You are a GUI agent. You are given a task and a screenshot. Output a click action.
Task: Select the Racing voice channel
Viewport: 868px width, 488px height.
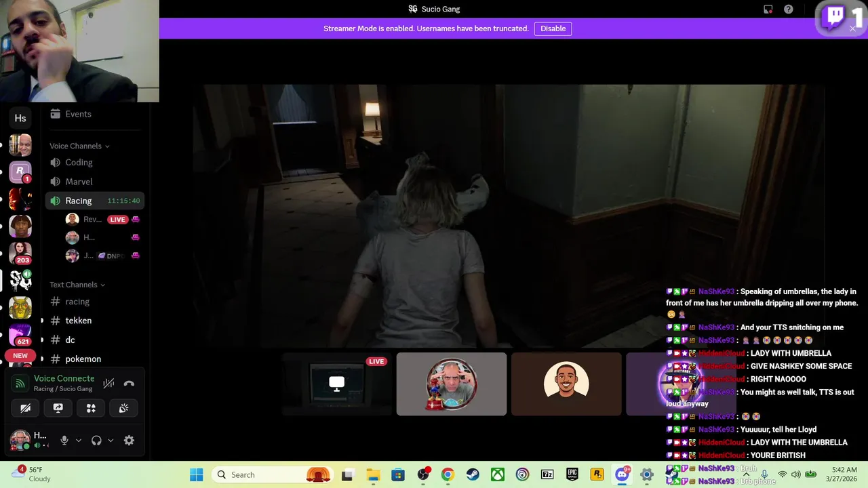pos(95,201)
